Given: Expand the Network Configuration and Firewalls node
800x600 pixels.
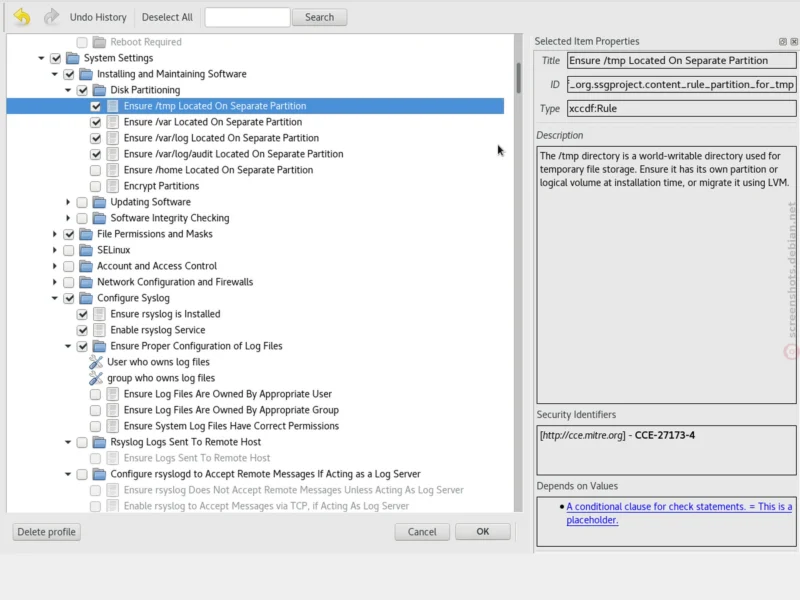Looking at the screenshot, I should click(x=55, y=282).
